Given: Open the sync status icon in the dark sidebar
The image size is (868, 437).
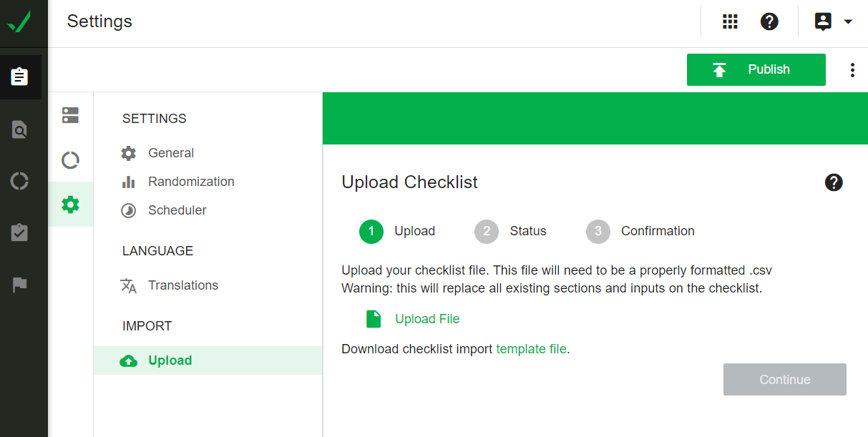Looking at the screenshot, I should tap(21, 181).
